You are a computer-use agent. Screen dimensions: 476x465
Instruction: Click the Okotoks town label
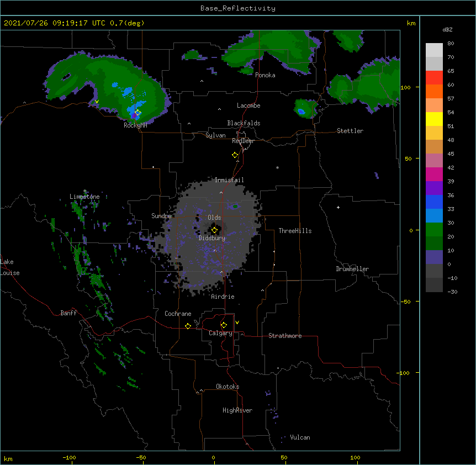228,387
